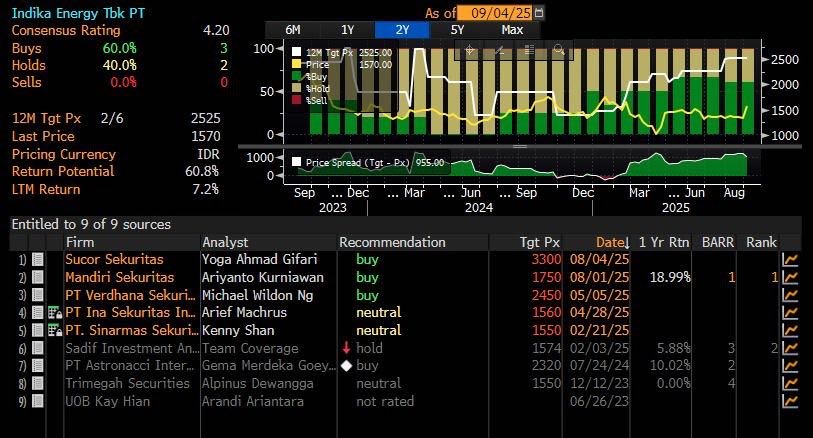Open the chart icon for UOB Kay Hian row

(x=790, y=401)
